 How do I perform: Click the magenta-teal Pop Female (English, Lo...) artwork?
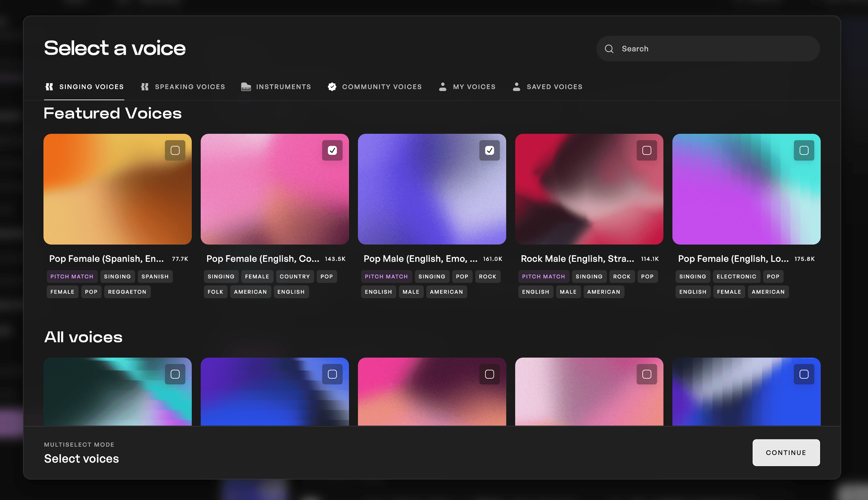coord(746,189)
